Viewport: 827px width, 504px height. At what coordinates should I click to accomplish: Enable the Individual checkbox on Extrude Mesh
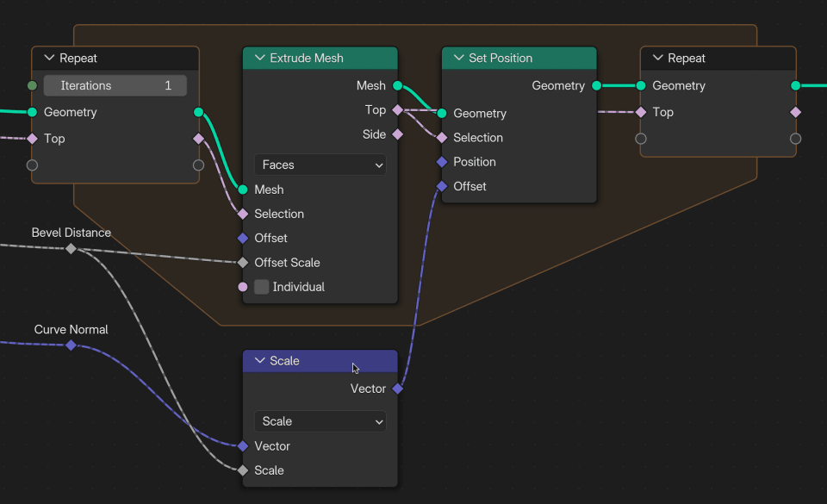pyautogui.click(x=261, y=287)
